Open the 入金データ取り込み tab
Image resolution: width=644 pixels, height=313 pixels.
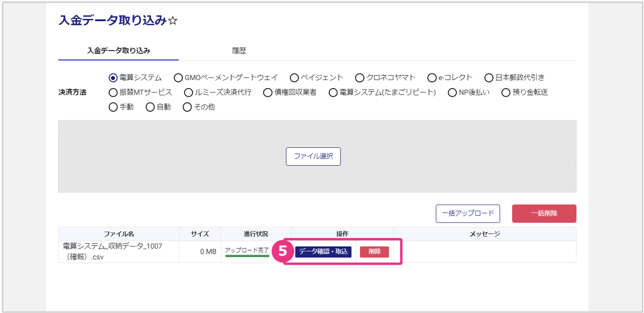[x=118, y=51]
